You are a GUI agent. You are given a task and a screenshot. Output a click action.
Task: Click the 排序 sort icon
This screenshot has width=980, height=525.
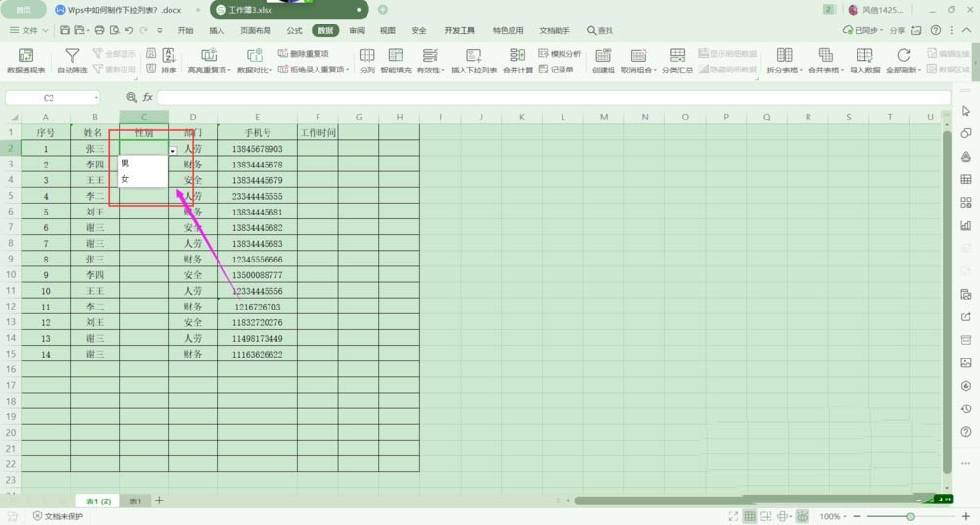pos(169,61)
